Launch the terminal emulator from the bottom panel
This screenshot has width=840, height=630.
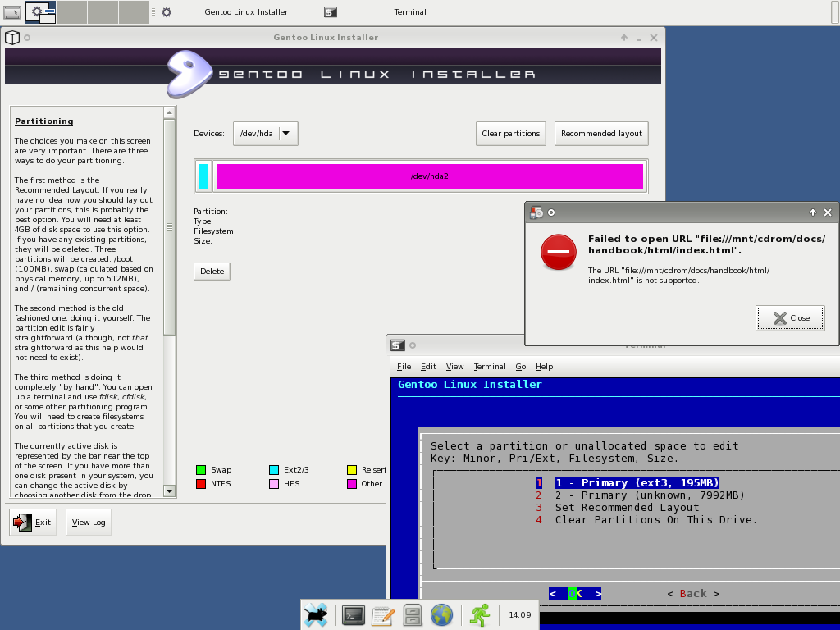[354, 615]
